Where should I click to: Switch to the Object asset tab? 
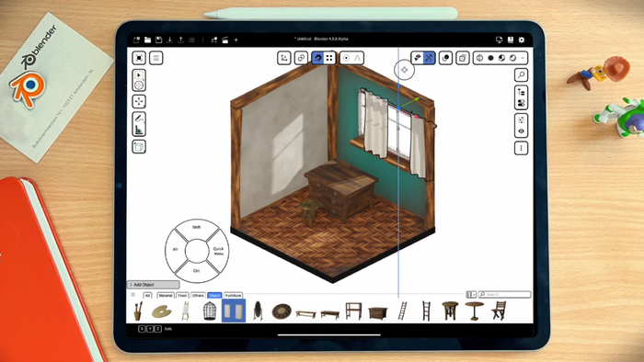click(x=214, y=295)
